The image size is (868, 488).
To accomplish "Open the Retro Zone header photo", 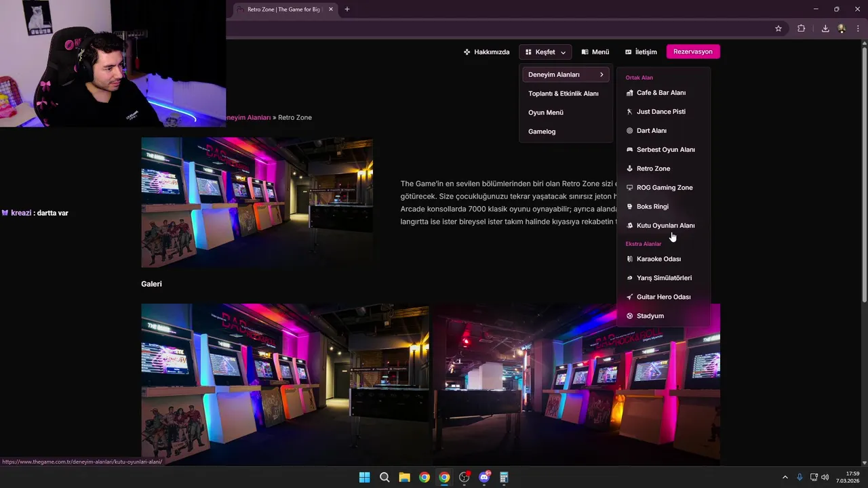I will coord(257,203).
